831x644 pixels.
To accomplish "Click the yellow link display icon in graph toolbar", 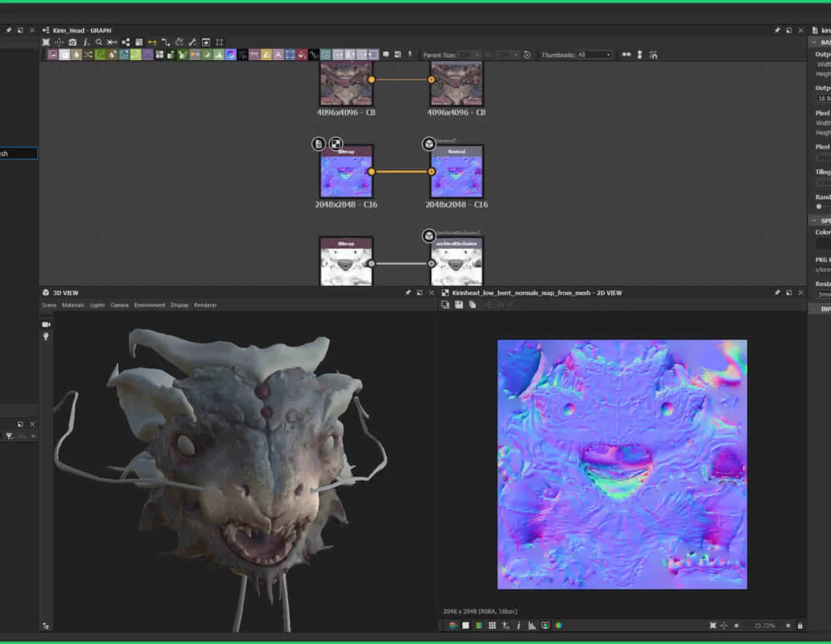I will 152,42.
